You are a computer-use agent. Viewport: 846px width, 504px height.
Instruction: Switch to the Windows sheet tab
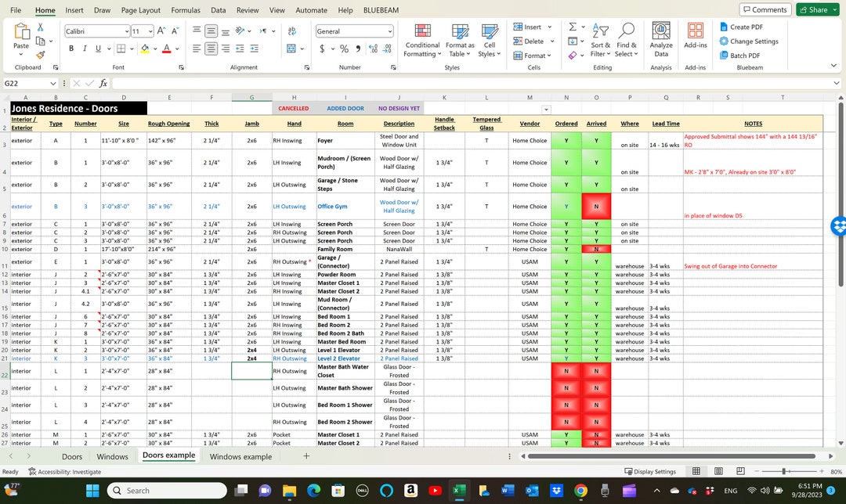click(112, 456)
